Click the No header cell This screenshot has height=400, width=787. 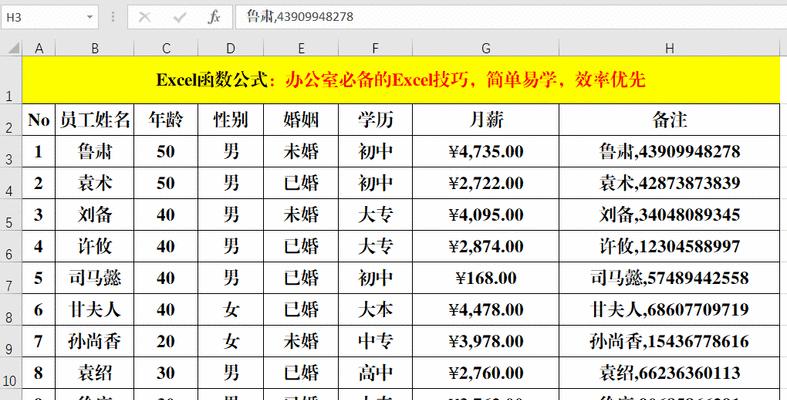pyautogui.click(x=39, y=119)
